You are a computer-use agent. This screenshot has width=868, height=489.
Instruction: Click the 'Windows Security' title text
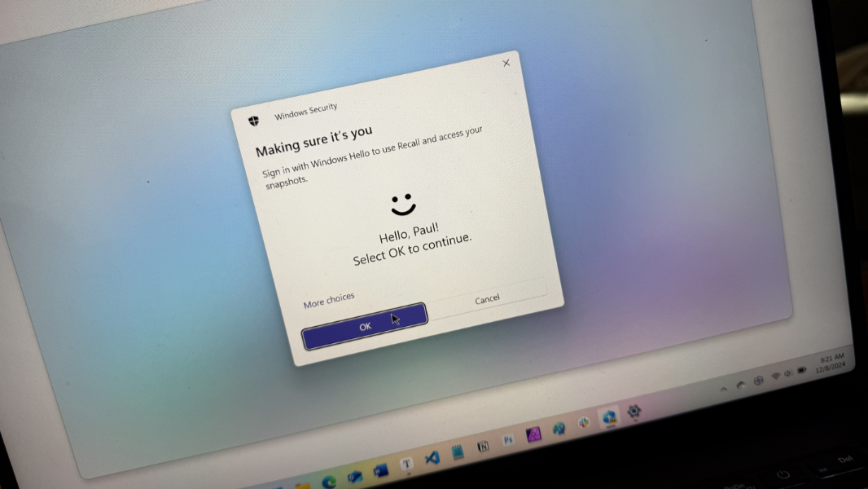coord(306,111)
